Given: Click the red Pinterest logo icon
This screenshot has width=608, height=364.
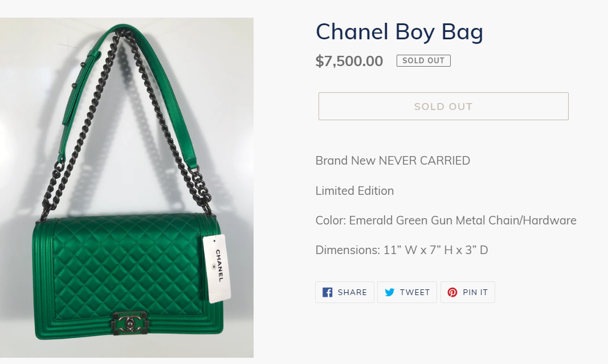Looking at the screenshot, I should point(452,292).
